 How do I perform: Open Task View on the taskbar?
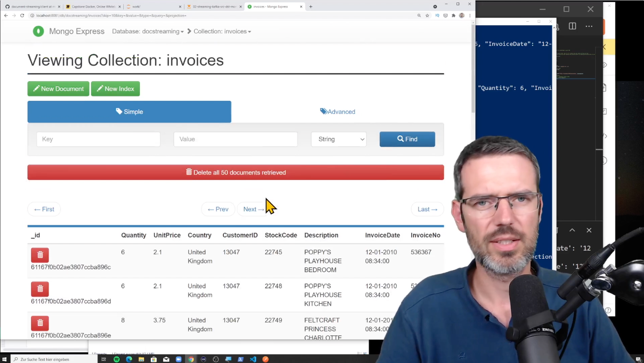pos(104,359)
